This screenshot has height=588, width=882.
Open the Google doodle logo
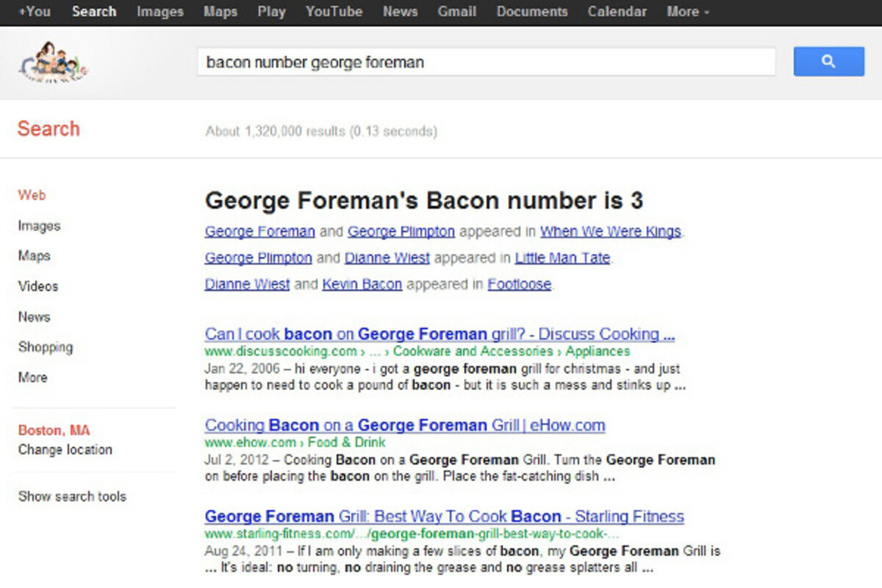[53, 62]
